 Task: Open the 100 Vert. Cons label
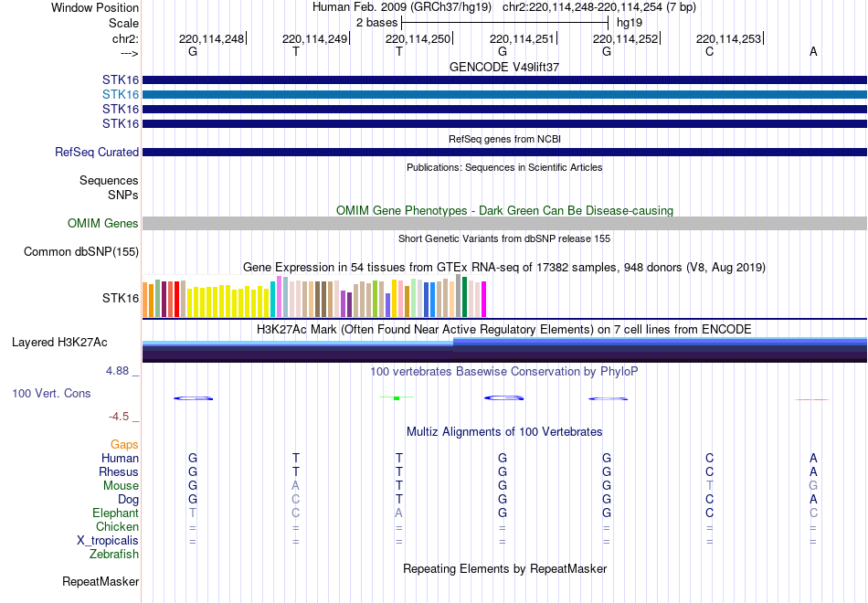[51, 393]
